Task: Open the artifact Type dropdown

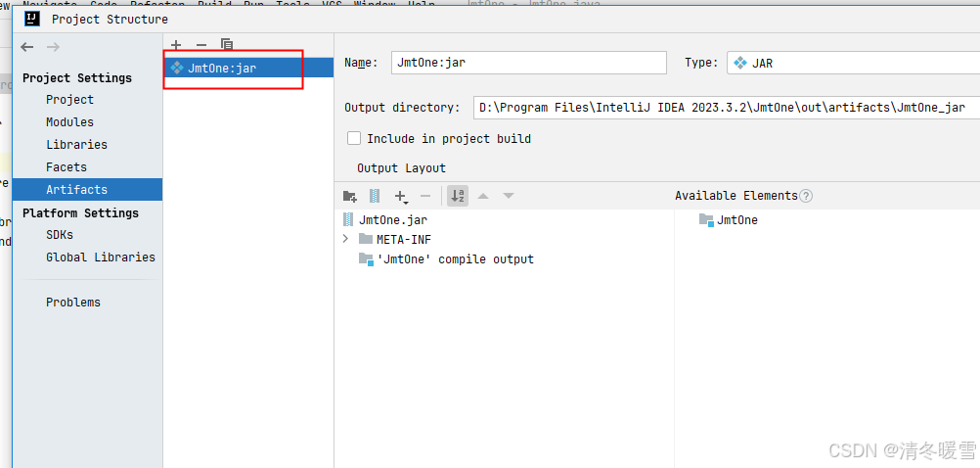Action: pyautogui.click(x=853, y=64)
